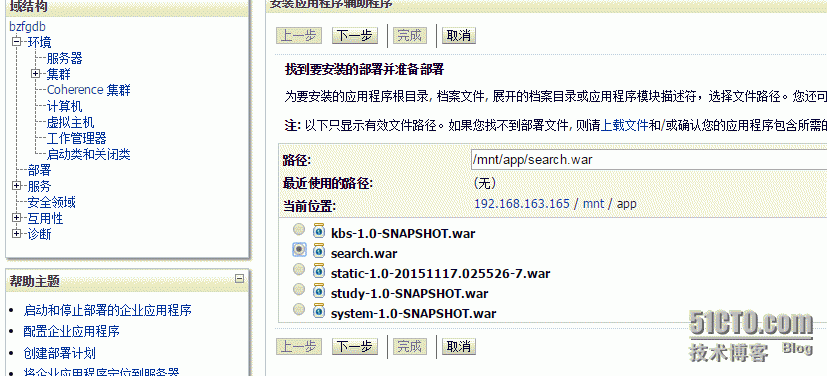The height and width of the screenshot is (376, 827).
Task: Open 环境 in domain structure
Action: [x=39, y=43]
